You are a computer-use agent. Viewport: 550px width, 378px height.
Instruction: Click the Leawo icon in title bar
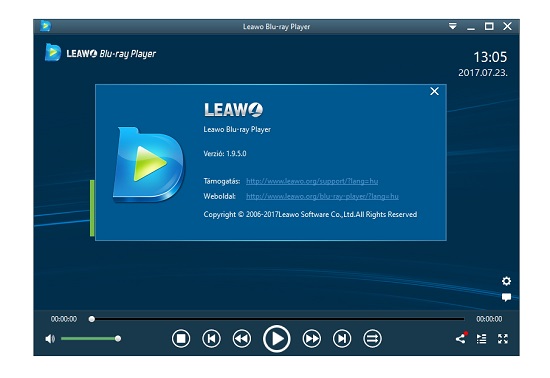tap(46, 26)
